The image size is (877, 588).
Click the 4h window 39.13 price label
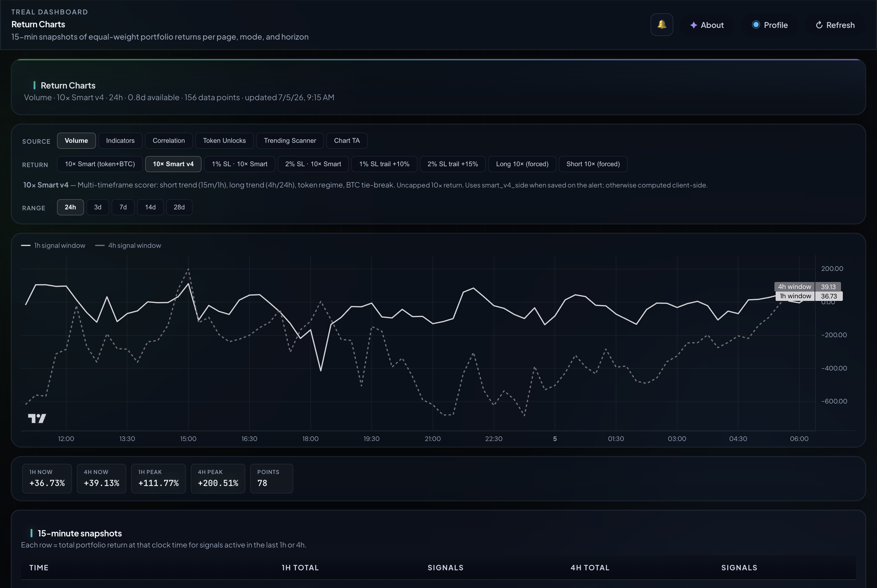click(x=807, y=286)
